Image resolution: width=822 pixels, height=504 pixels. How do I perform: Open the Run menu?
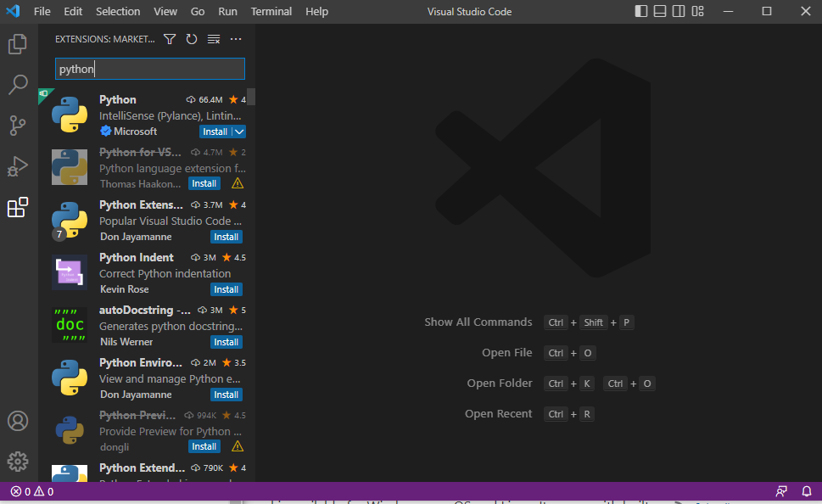(227, 12)
